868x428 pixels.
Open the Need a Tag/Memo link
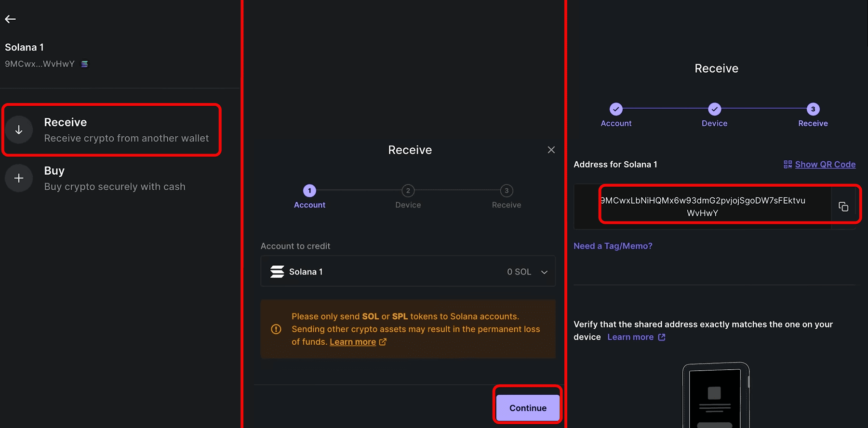pos(613,246)
